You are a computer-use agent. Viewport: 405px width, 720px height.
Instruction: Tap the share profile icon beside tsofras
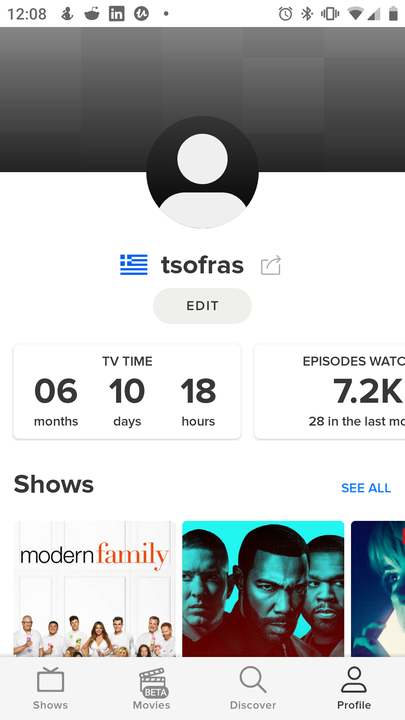point(270,265)
